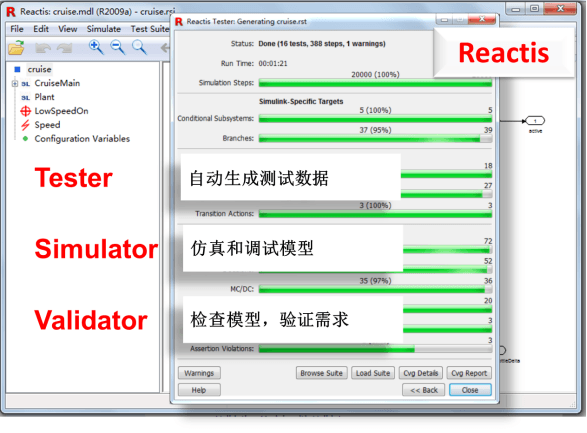
Task: Close the Reactis Tester dialog window
Action: [x=482, y=19]
